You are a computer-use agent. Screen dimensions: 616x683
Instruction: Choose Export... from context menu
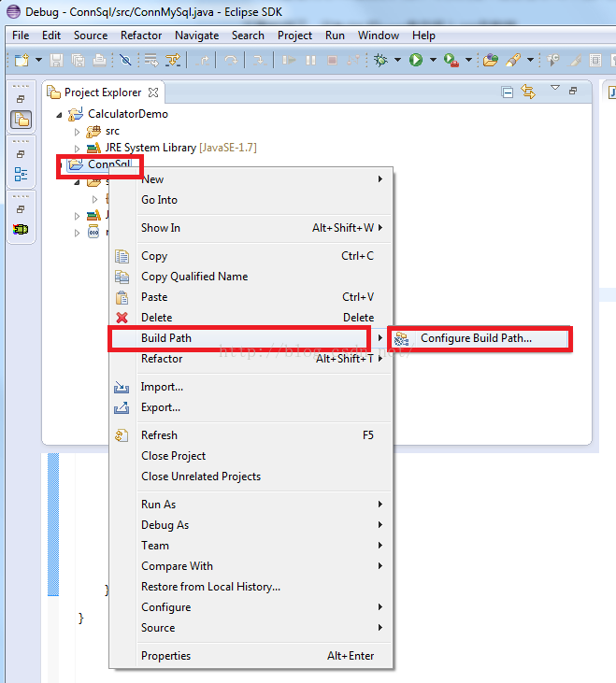click(x=251, y=407)
